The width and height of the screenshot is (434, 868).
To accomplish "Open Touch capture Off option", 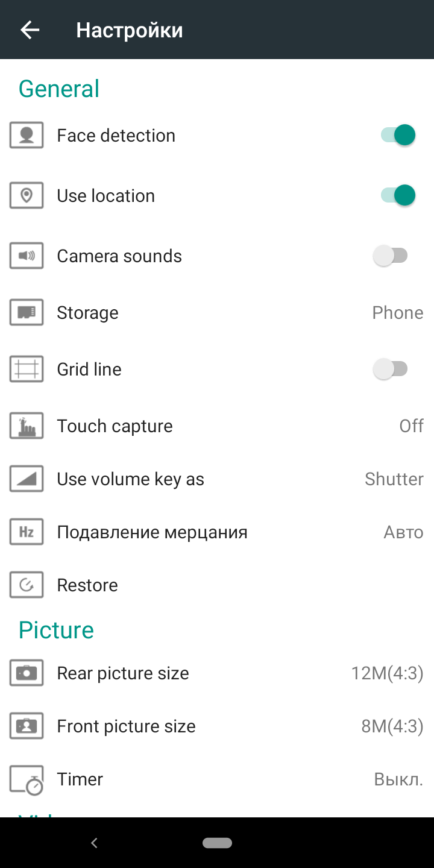I will click(411, 426).
